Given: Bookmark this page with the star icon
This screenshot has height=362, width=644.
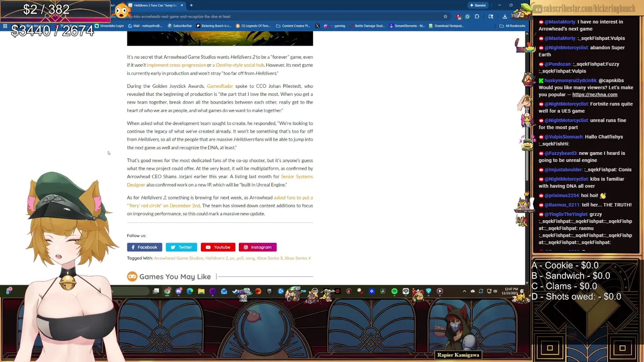Looking at the screenshot, I should (445, 17).
